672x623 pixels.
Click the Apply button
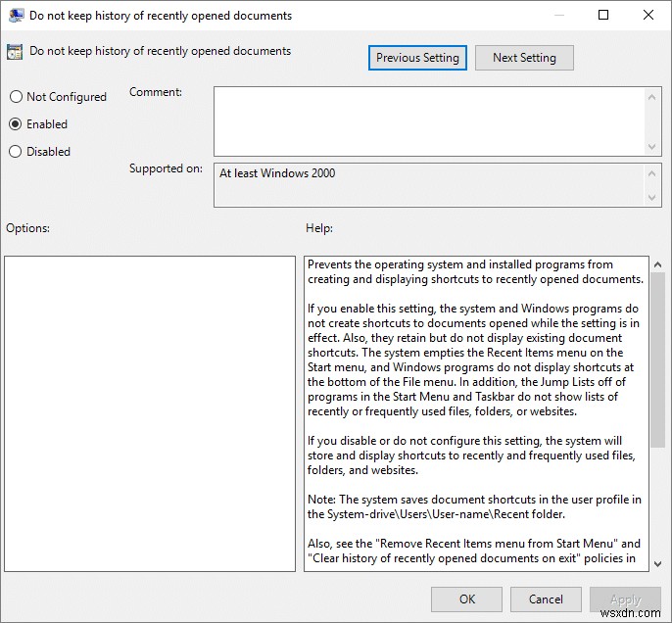click(625, 599)
